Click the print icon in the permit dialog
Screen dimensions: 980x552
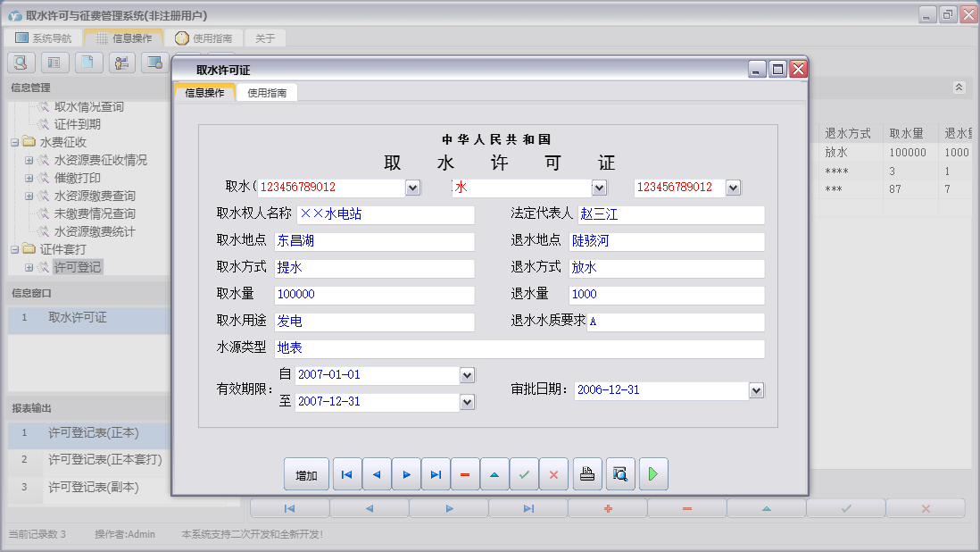(587, 473)
